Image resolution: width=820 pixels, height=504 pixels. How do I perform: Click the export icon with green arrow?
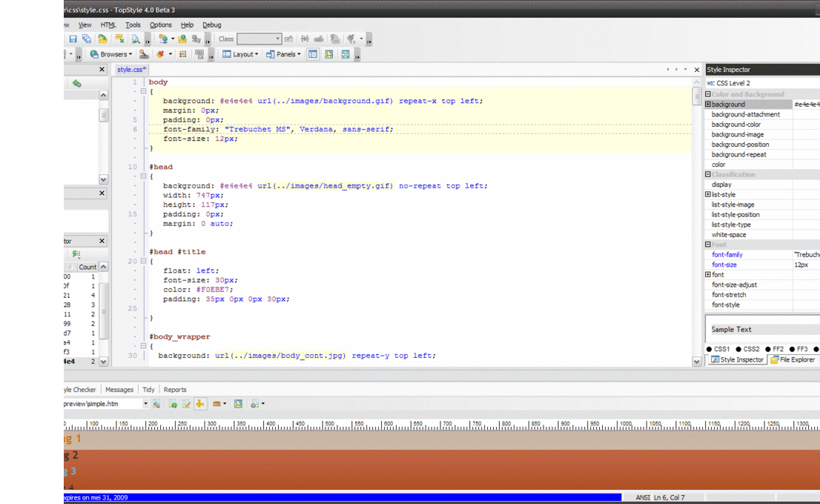pos(119,39)
